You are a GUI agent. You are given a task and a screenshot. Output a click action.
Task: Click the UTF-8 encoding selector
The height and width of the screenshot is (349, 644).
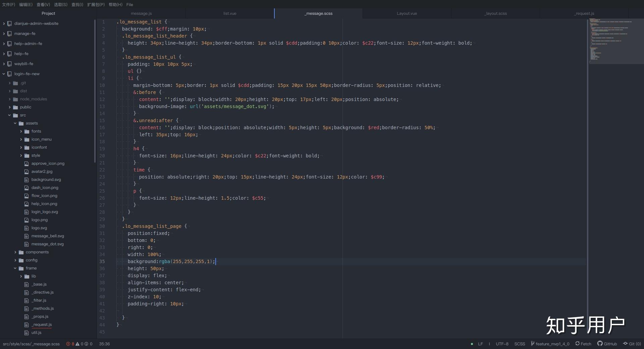[502, 344]
